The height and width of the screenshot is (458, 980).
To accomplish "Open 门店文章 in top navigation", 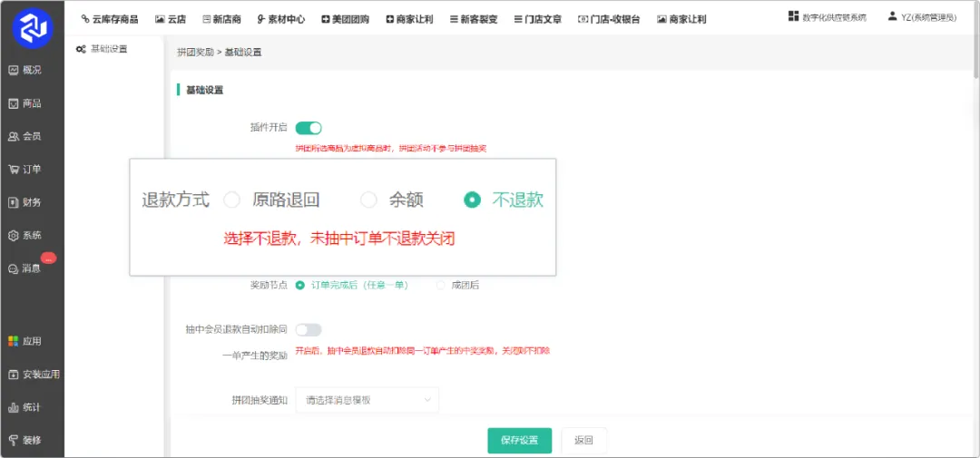I will coord(537,19).
